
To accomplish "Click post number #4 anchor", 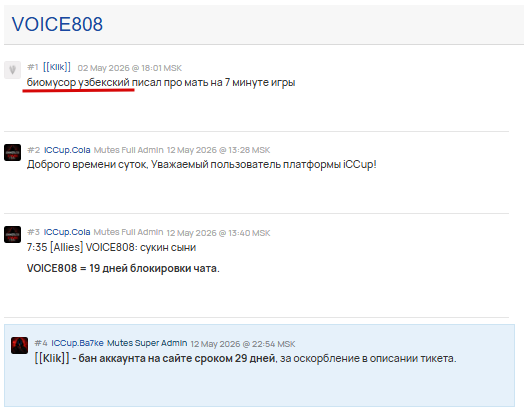I will click(41, 343).
